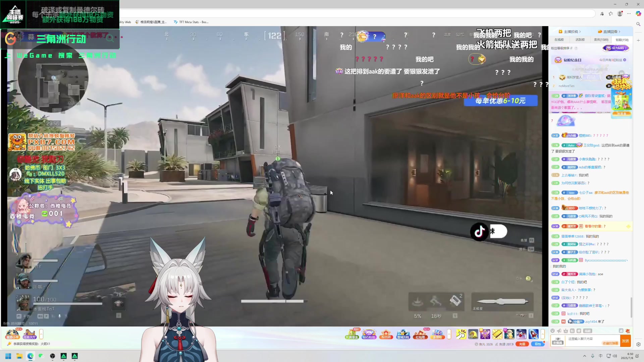The width and height of the screenshot is (644, 362).
Task: Select ranked fan noMoreTies
Action: pyautogui.click(x=566, y=86)
